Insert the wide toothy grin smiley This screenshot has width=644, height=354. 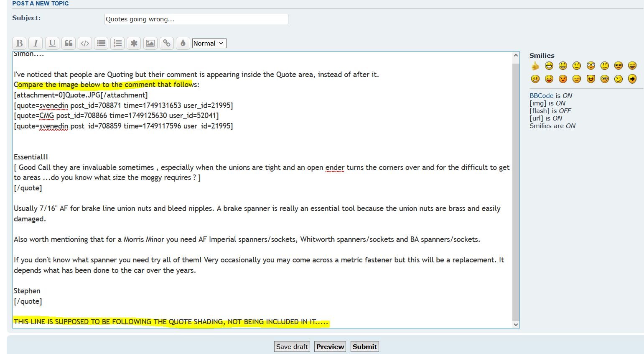click(549, 66)
